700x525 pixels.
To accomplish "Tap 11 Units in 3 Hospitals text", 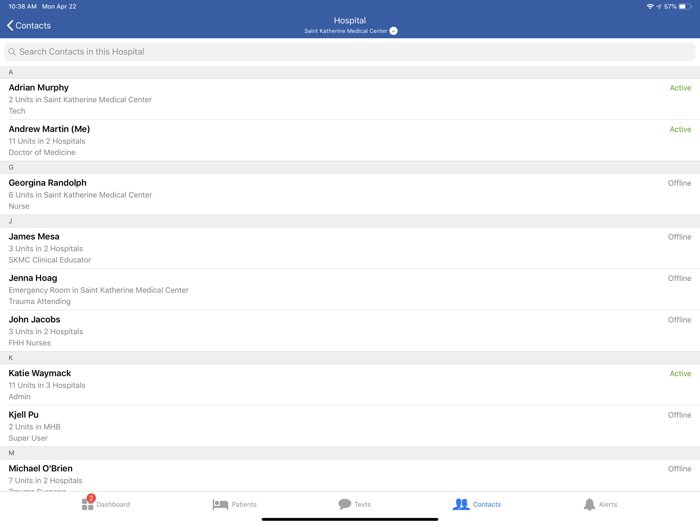I will [47, 385].
